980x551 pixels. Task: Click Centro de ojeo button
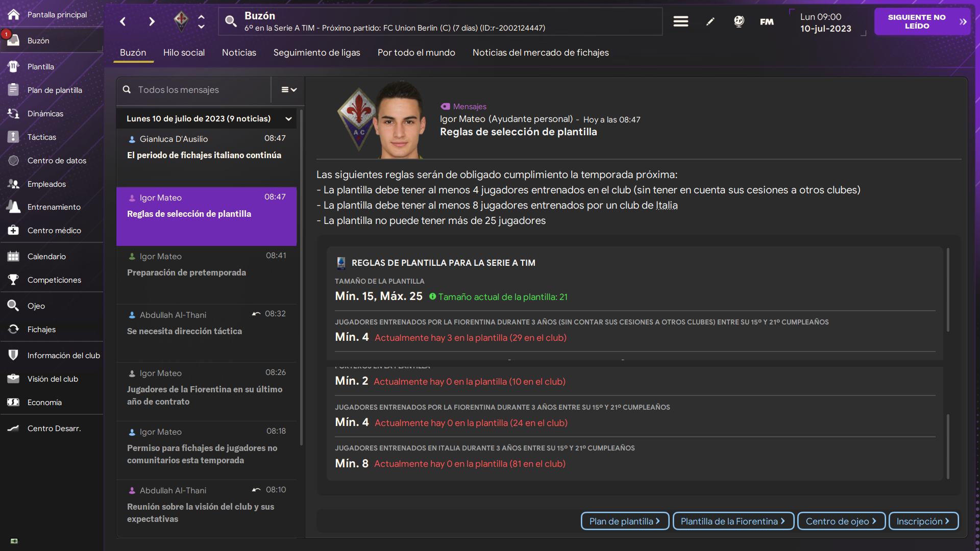coord(841,521)
